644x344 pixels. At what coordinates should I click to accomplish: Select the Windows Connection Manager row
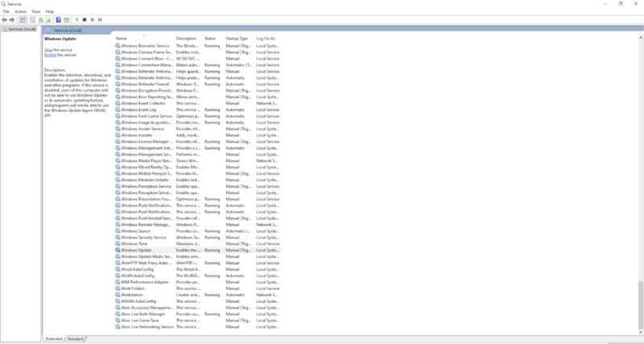197,65
